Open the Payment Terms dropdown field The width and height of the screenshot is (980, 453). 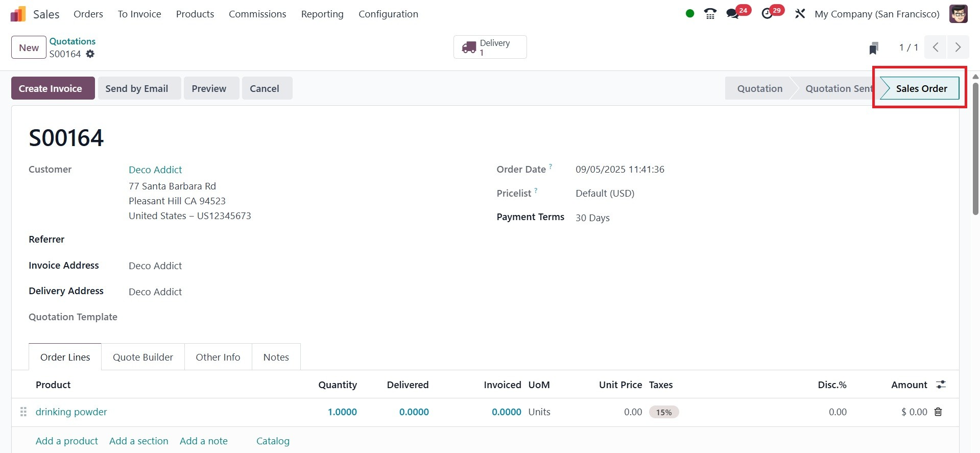point(592,218)
